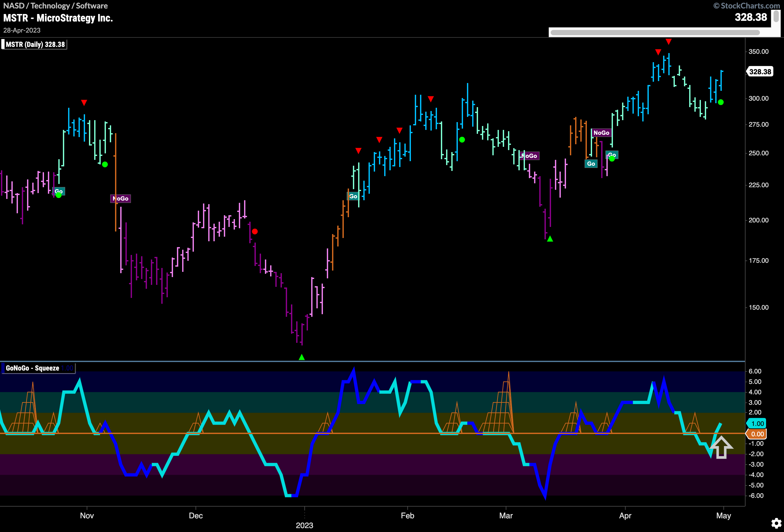Screen dimensions: 784x532
Task: Click the Go label in late October
Action: [x=59, y=191]
